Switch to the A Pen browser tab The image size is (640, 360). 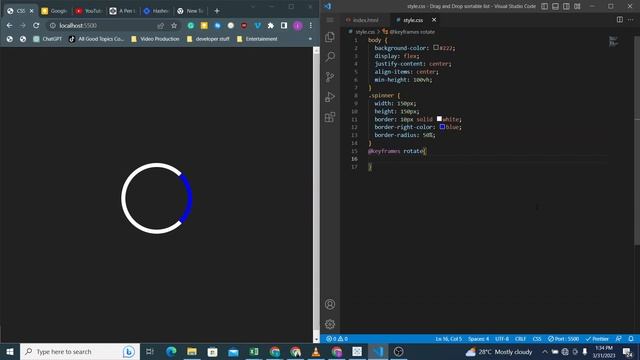(x=122, y=11)
